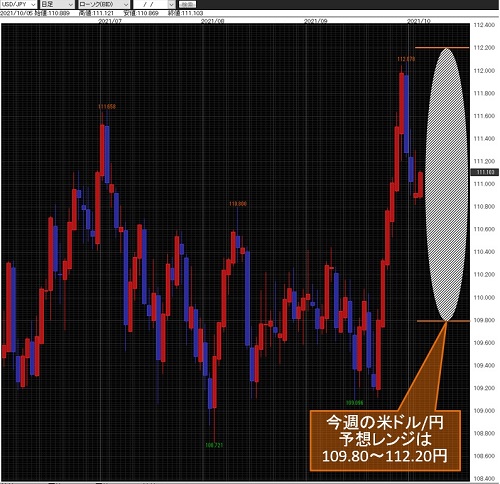
Task: Click the 108.721 low price marker
Action: [x=214, y=445]
